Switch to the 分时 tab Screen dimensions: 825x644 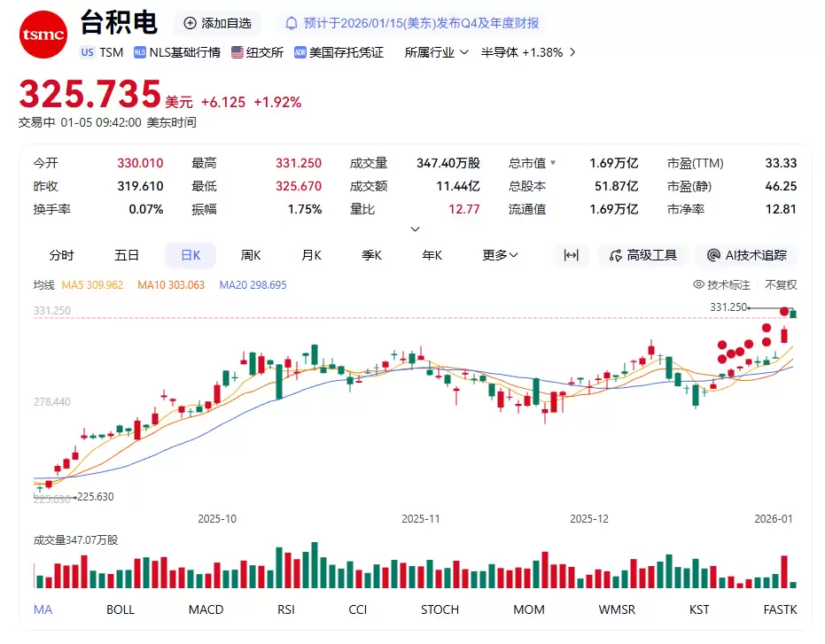[x=61, y=255]
